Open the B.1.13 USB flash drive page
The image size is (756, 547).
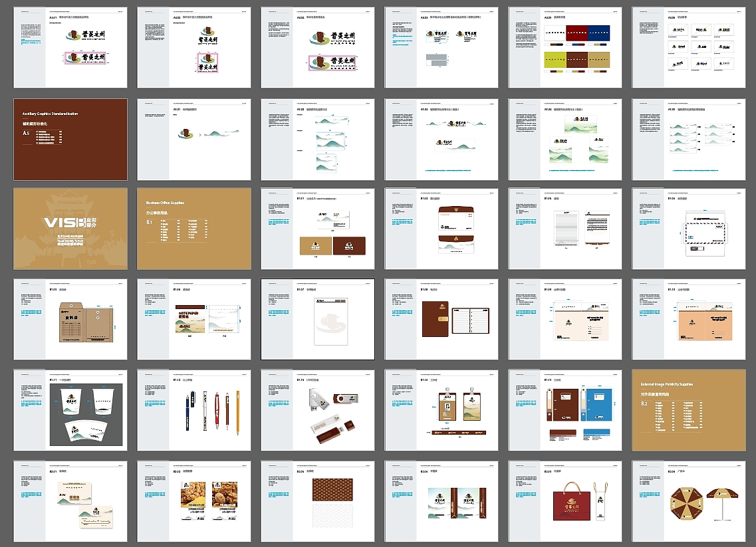click(x=318, y=410)
